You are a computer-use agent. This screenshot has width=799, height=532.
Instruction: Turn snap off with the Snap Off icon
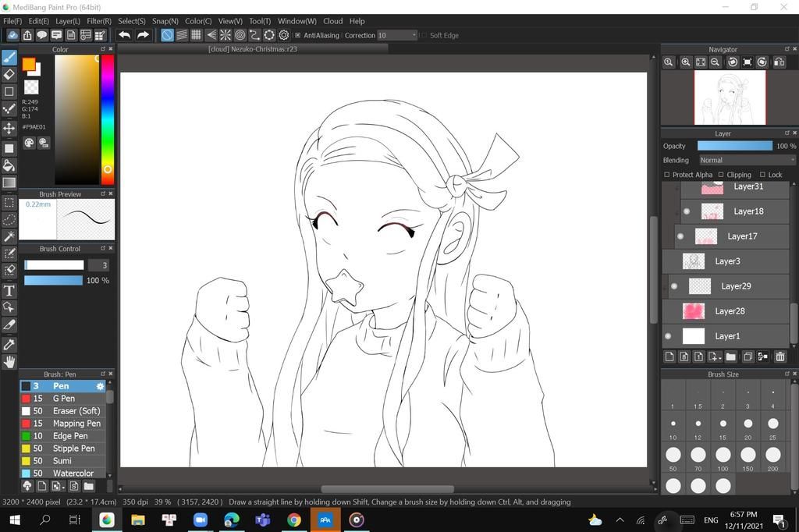point(167,35)
